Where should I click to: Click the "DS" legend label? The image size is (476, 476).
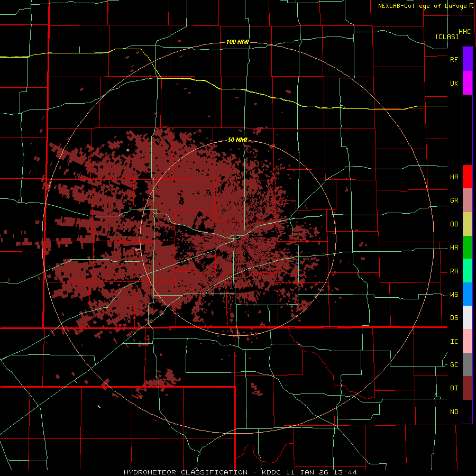point(454,318)
